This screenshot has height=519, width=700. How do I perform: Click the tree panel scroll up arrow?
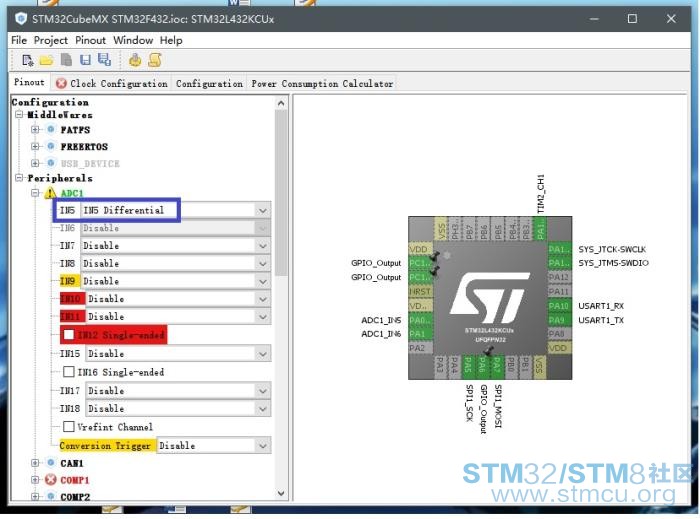[x=281, y=103]
